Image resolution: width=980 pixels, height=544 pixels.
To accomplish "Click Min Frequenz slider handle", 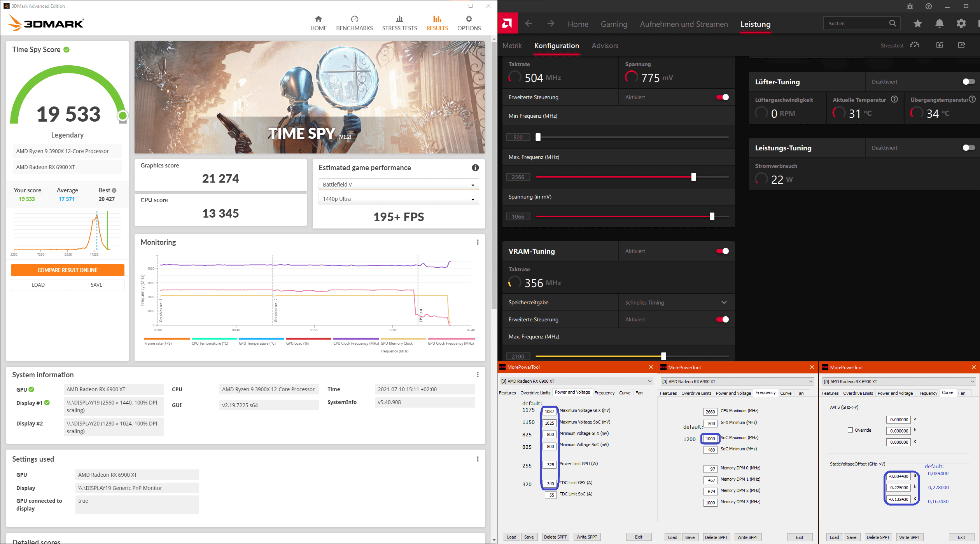I will coord(538,137).
